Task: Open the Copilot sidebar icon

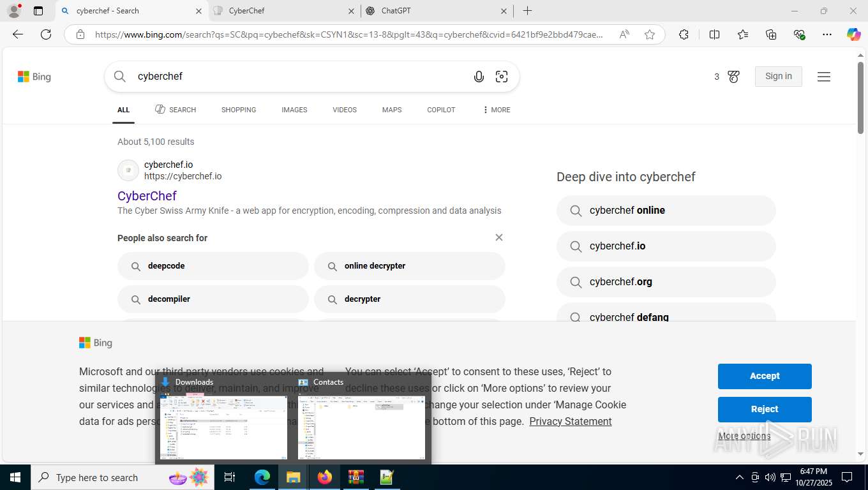Action: [x=853, y=34]
